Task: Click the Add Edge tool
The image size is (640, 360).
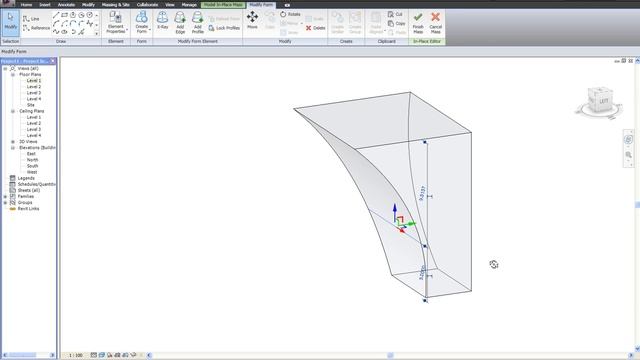Action: click(180, 22)
